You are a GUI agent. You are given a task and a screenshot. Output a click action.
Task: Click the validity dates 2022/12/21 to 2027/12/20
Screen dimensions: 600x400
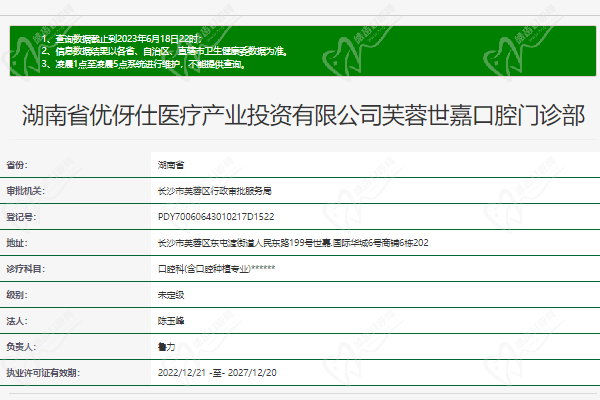click(x=217, y=372)
